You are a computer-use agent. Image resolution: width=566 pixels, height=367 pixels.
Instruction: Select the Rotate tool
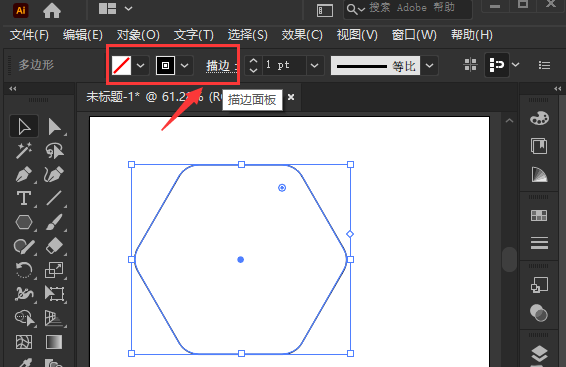tap(24, 270)
